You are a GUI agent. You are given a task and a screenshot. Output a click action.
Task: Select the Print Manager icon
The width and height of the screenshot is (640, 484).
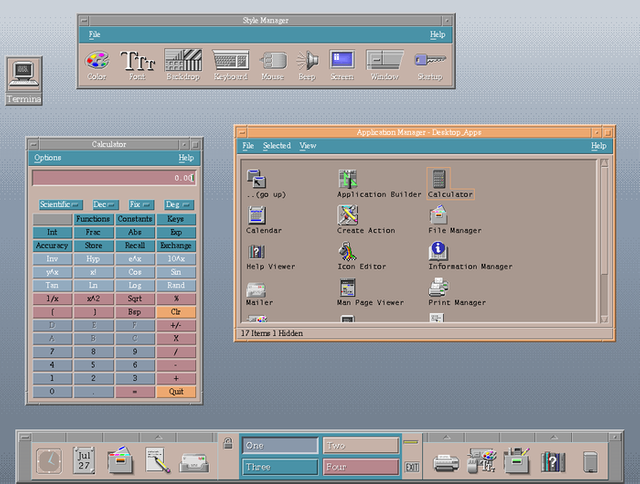click(438, 287)
